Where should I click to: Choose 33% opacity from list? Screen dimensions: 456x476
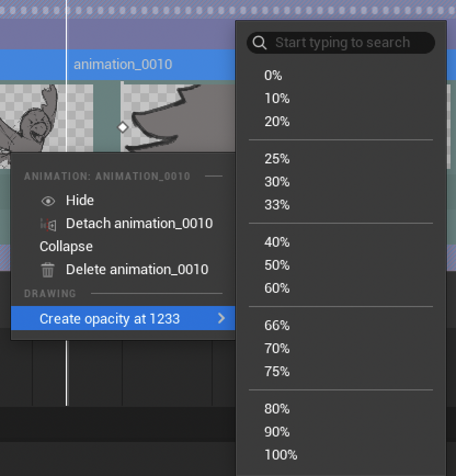tap(277, 205)
